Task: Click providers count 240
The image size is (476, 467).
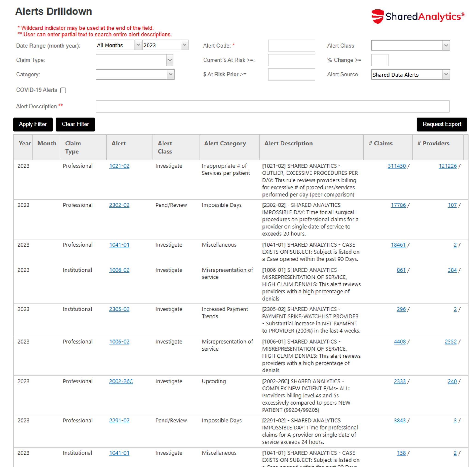Action: pos(452,381)
